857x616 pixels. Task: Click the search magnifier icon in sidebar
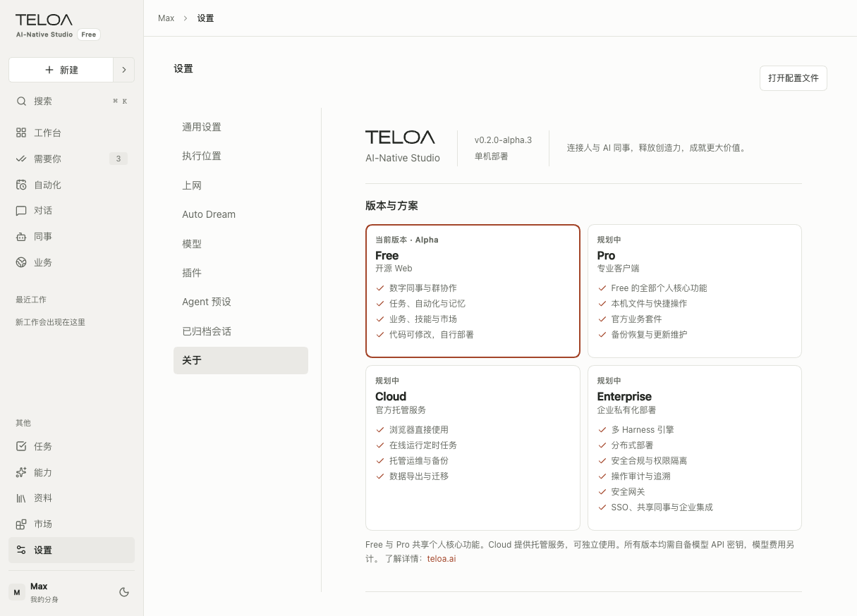[21, 101]
